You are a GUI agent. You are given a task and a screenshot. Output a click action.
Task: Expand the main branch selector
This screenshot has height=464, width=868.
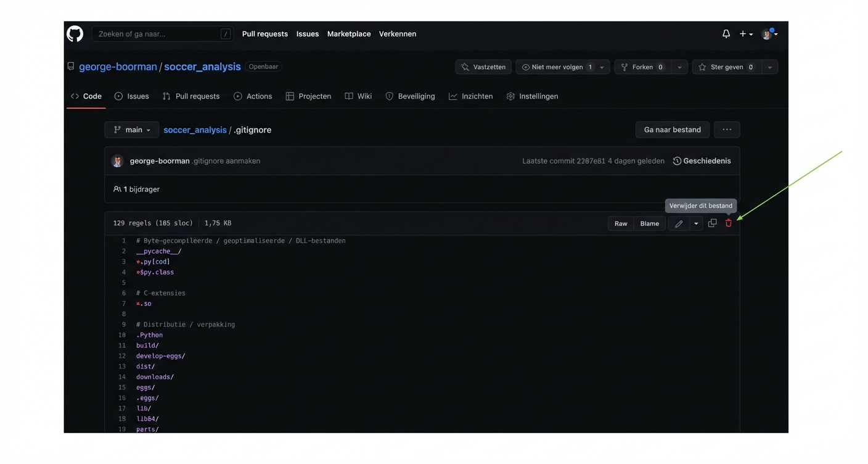pos(132,130)
